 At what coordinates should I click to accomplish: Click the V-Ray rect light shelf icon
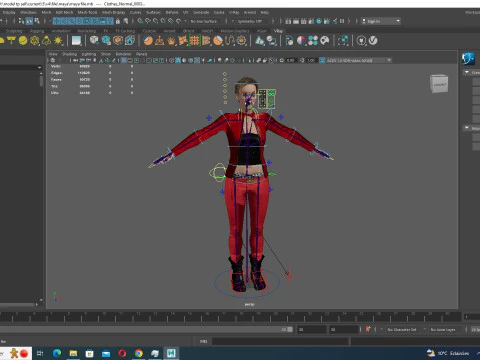[11, 41]
